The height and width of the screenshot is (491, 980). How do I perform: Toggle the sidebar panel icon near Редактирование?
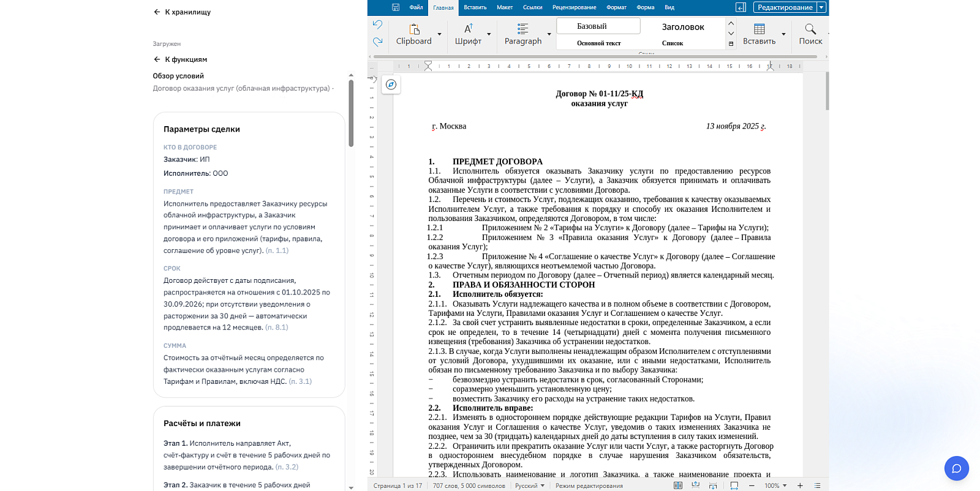pyautogui.click(x=741, y=7)
